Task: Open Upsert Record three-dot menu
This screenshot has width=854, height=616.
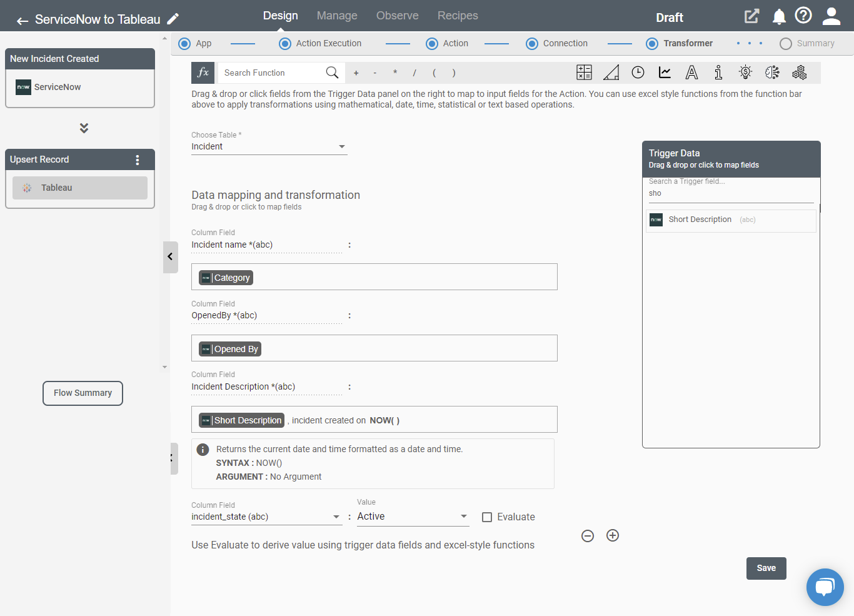Action: coord(138,160)
